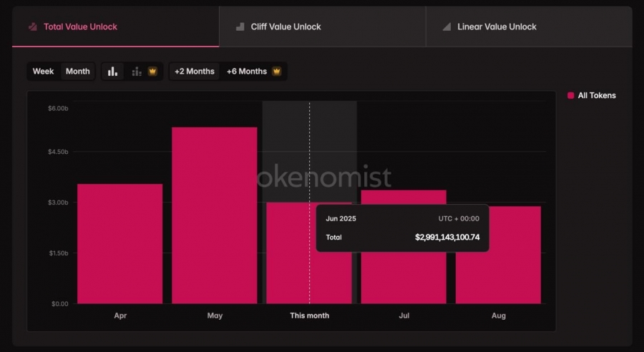Image resolution: width=644 pixels, height=352 pixels.
Task: Click the Total Value Unlock tab icon
Action: (32, 26)
